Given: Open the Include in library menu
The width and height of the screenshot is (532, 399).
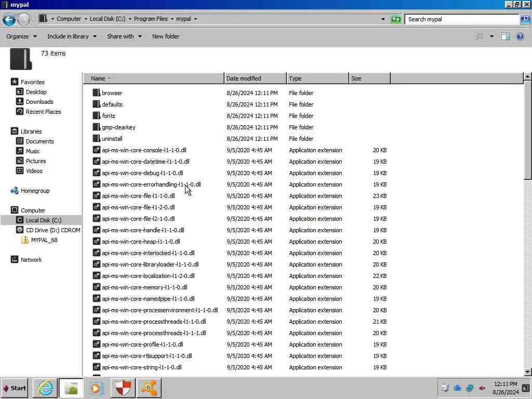Looking at the screenshot, I should click(72, 36).
